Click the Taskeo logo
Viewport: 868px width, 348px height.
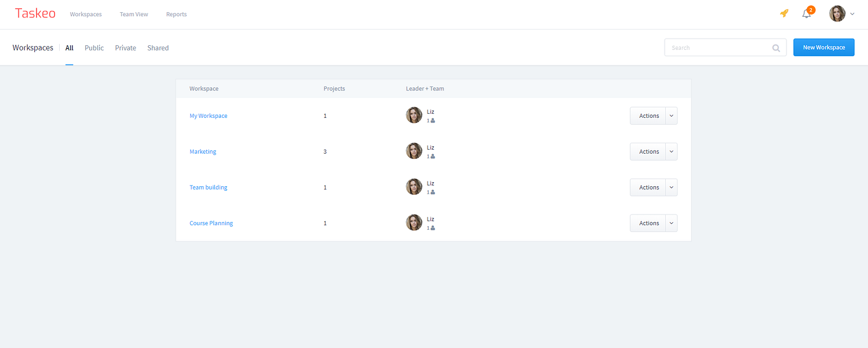pyautogui.click(x=35, y=13)
